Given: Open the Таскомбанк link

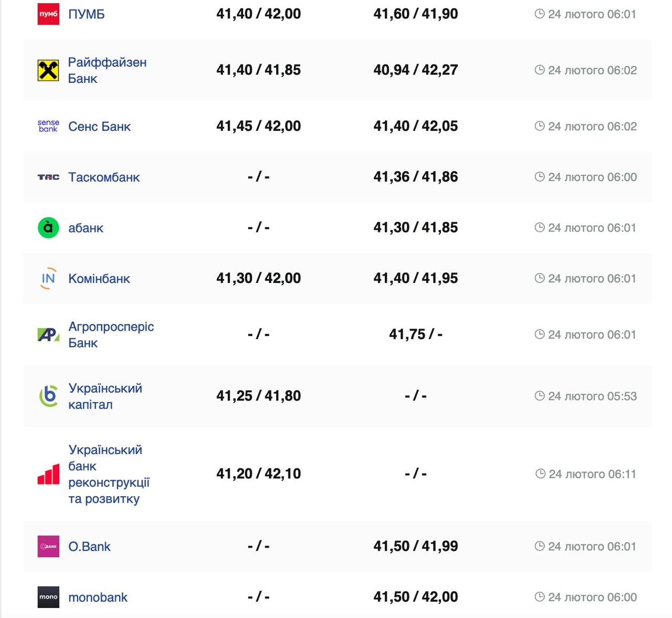Looking at the screenshot, I should (x=104, y=177).
